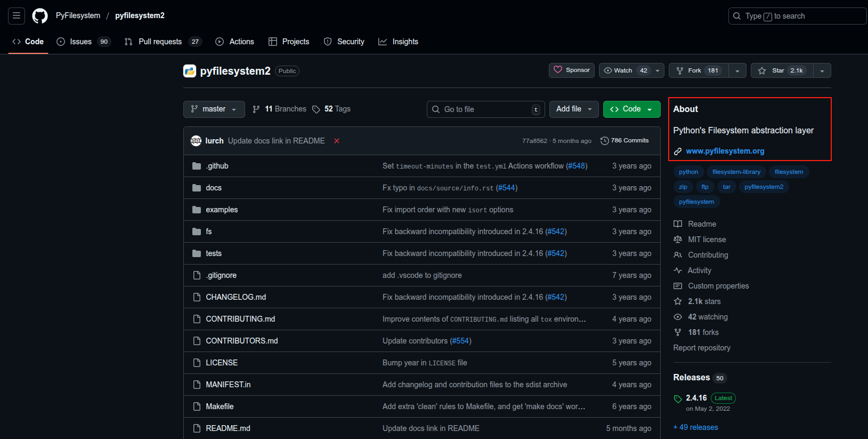Toggle Watch notifications for the repository
Viewport: 868px width, 439px height.
pyautogui.click(x=631, y=70)
